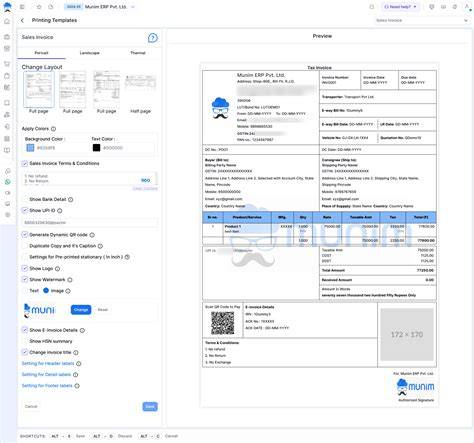Enable Settings for Pre-printed stationary checkbox

[25, 257]
